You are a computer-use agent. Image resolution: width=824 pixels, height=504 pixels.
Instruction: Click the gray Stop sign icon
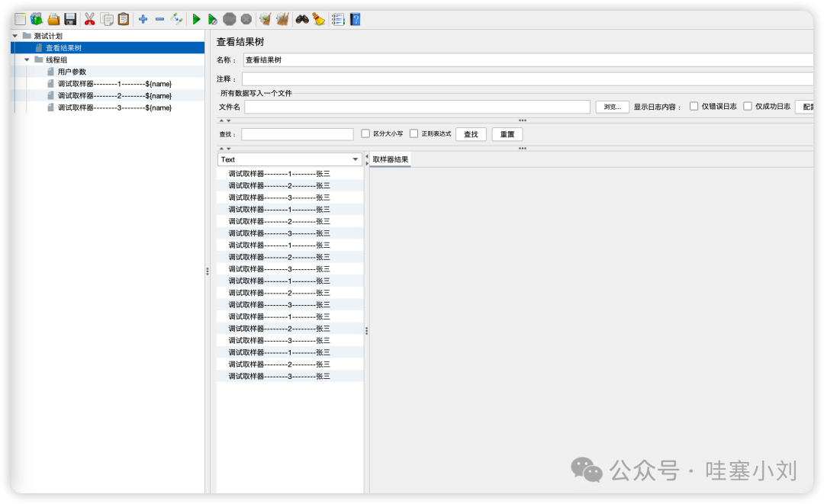pos(230,19)
